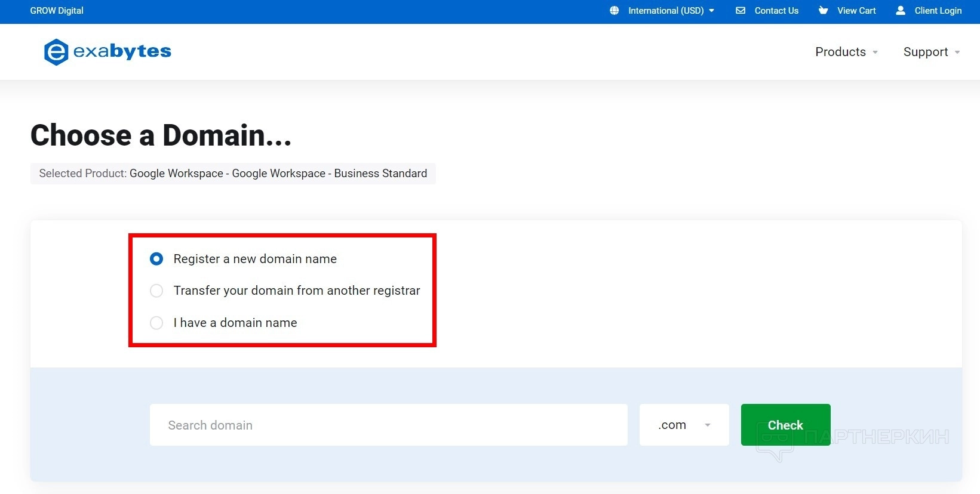The image size is (980, 494).
Task: Go to View Cart
Action: pyautogui.click(x=856, y=11)
